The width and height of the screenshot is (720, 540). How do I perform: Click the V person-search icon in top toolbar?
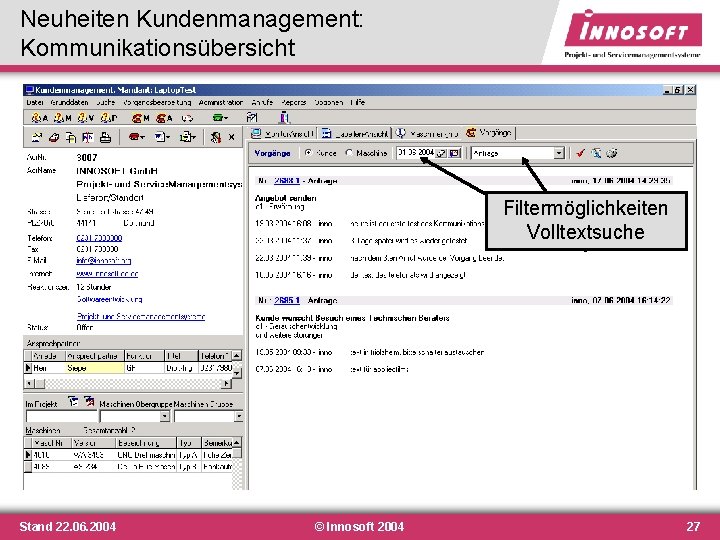click(x=86, y=118)
